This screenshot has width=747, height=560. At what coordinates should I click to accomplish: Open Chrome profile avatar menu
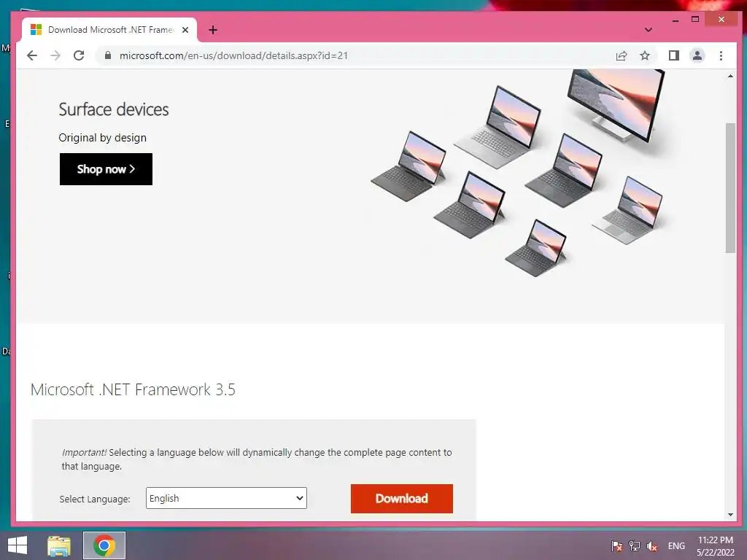coord(697,55)
